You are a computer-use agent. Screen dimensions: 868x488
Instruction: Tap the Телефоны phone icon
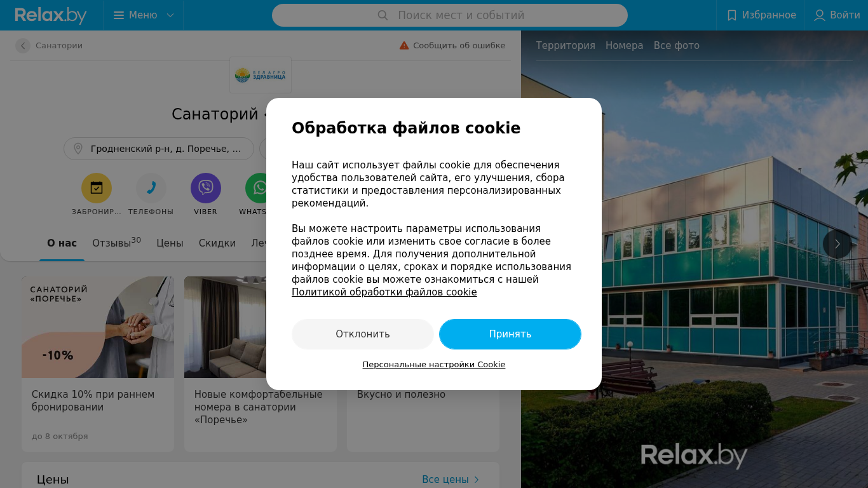coord(151,188)
